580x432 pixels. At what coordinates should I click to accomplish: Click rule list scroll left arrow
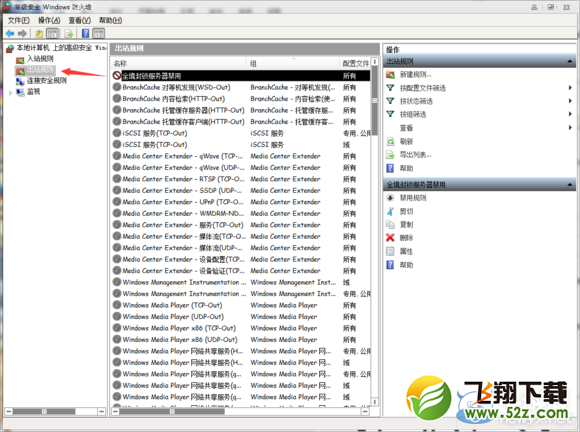point(115,411)
